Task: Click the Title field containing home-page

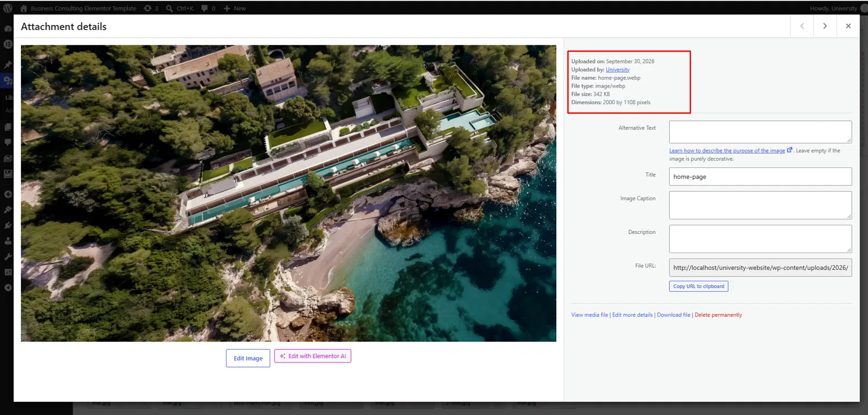Action: tap(760, 177)
